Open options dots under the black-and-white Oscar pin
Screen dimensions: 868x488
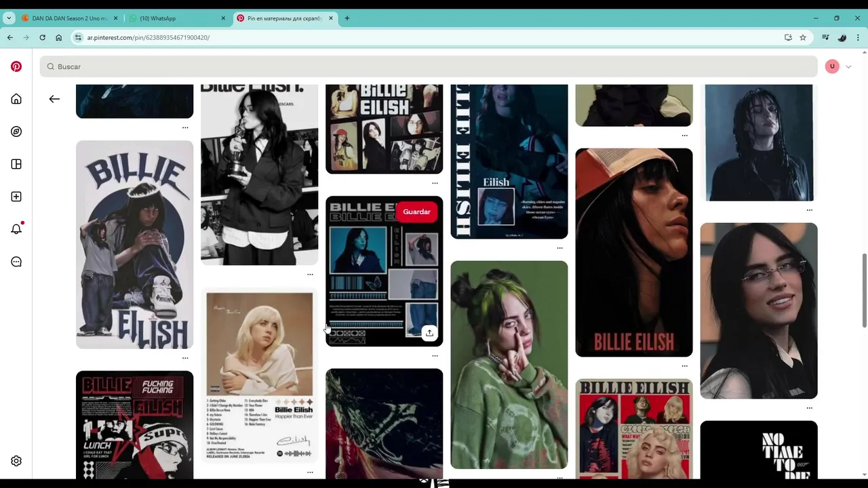click(310, 274)
